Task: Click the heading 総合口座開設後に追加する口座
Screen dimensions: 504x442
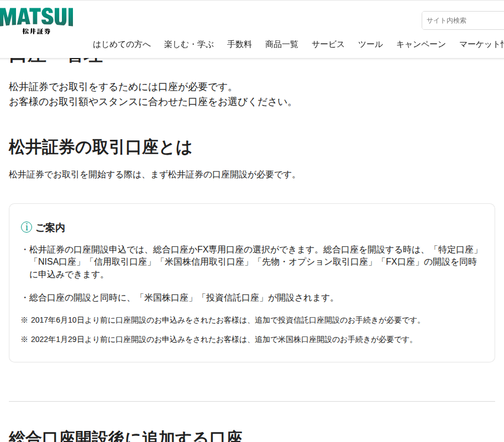Action: pos(125,436)
